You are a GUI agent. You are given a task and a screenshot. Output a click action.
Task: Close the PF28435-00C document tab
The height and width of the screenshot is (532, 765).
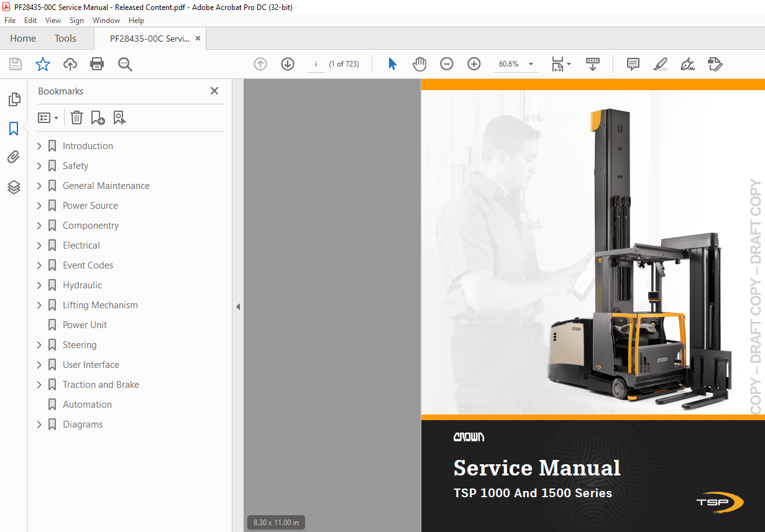[198, 39]
